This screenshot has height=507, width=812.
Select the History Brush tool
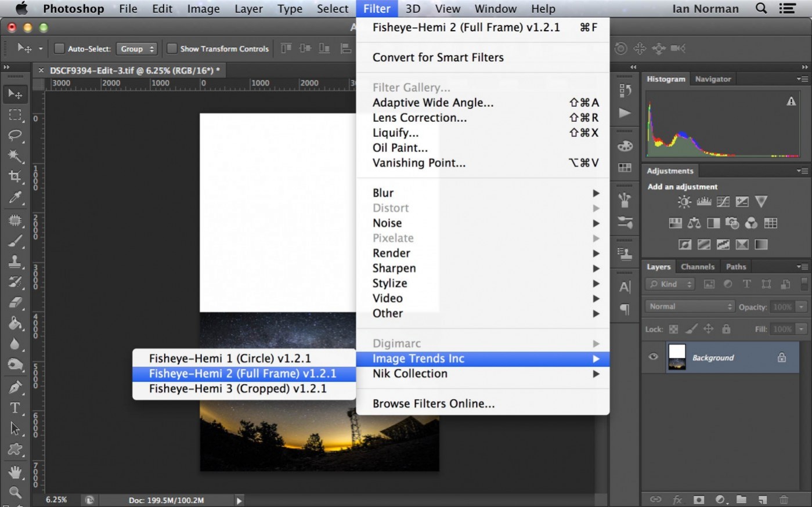[x=15, y=282]
